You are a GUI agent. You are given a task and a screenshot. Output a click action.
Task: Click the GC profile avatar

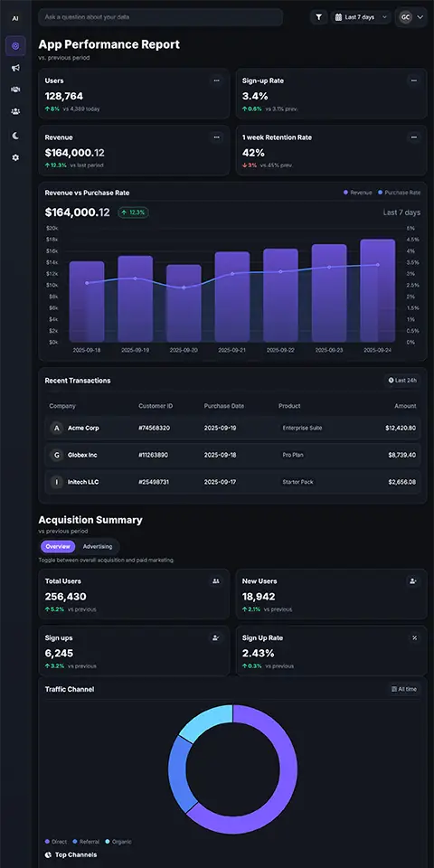point(406,17)
